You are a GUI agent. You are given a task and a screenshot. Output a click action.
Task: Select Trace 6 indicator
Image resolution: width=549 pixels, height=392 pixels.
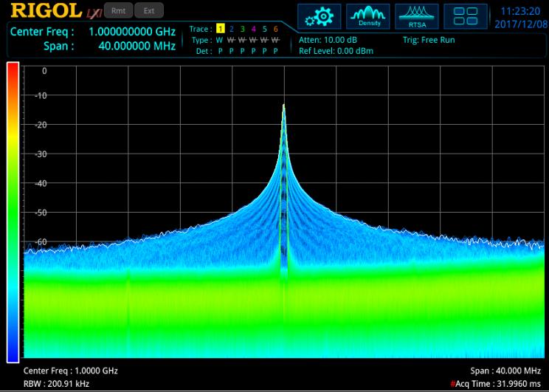pyautogui.click(x=276, y=29)
